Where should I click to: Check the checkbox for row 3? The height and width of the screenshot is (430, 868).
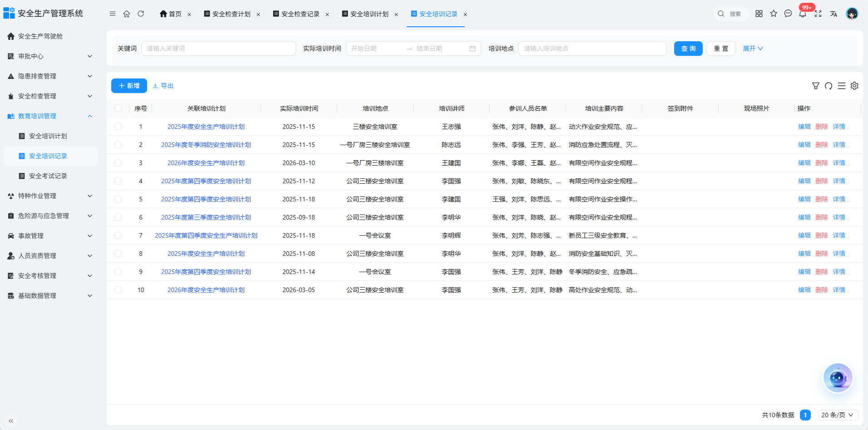[x=118, y=163]
